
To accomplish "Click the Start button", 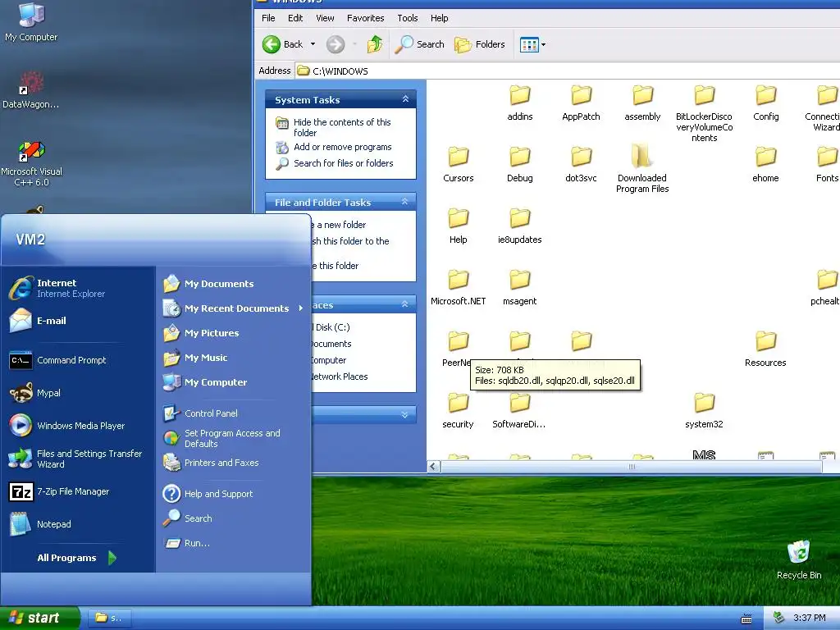I will coord(39,618).
